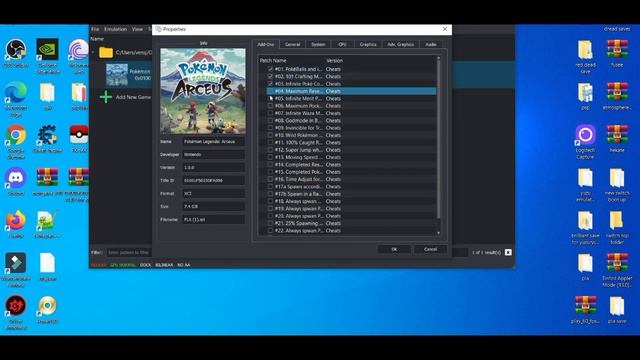The image size is (640, 360).
Task: Open Firefox desktop shortcut
Action: pos(16,221)
